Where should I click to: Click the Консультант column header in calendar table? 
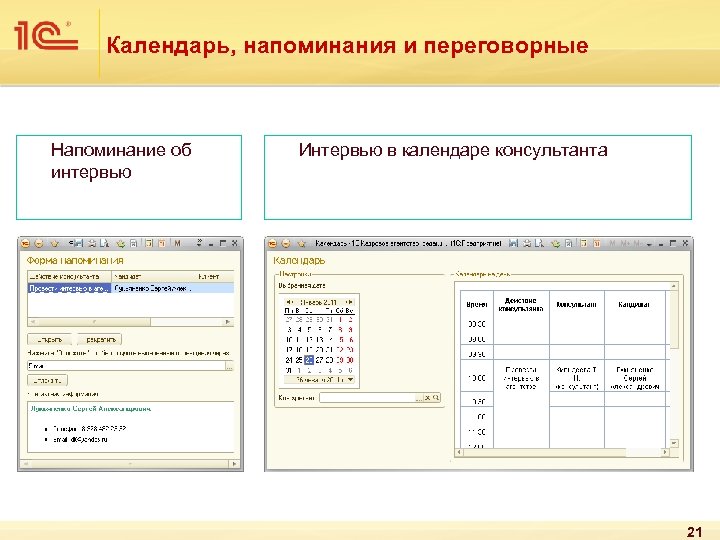(577, 305)
